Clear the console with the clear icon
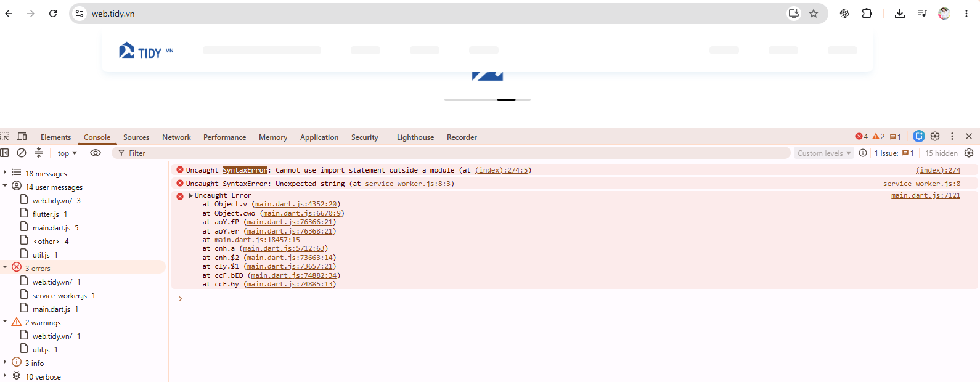 [22, 153]
